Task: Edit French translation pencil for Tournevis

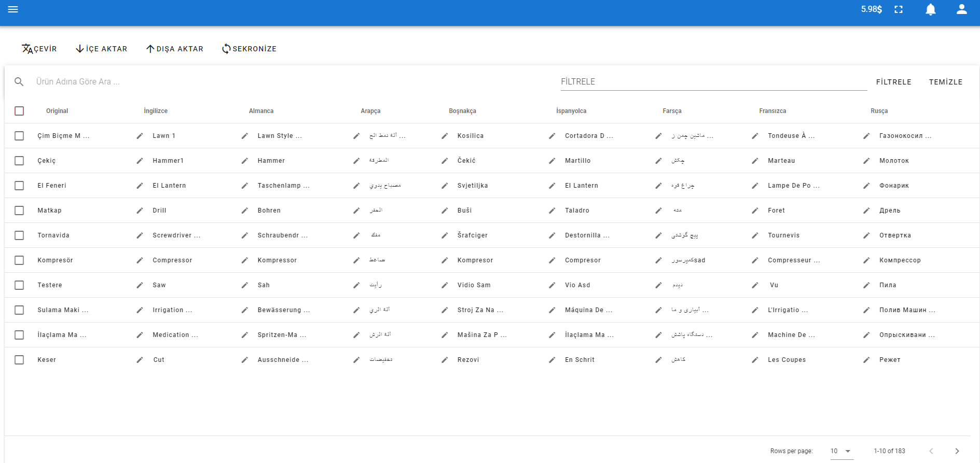Action: pos(755,235)
